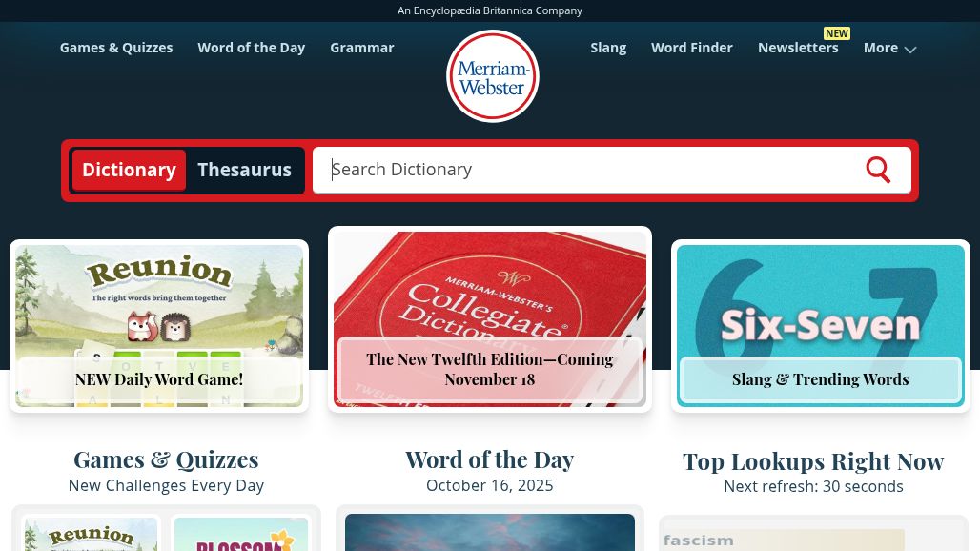Open the Grammar navigation item
980x551 pixels.
tap(362, 48)
